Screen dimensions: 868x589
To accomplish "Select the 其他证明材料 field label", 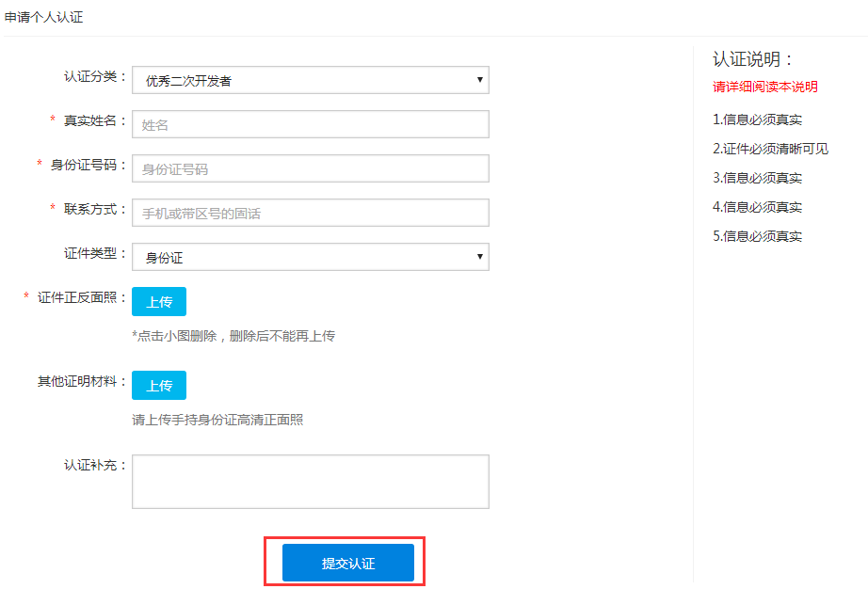I will [82, 381].
